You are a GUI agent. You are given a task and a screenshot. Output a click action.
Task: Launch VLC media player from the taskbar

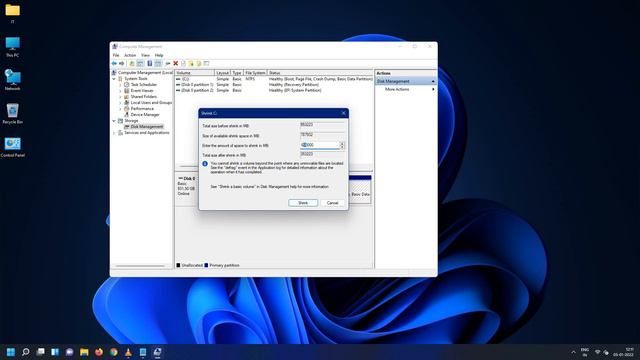(128, 352)
